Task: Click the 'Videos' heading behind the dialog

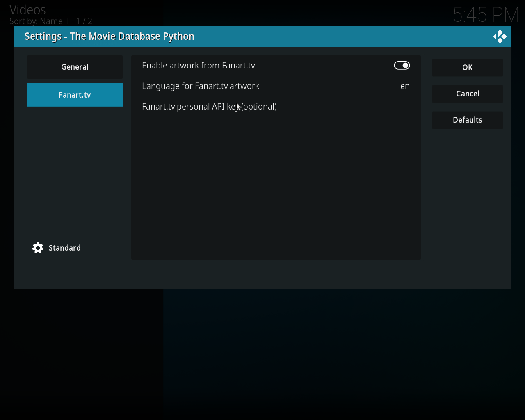Action: (27, 9)
